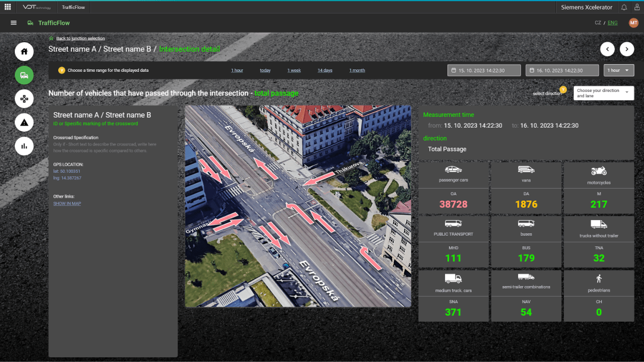Click the buses icon
This screenshot has width=644, height=362.
(x=526, y=224)
